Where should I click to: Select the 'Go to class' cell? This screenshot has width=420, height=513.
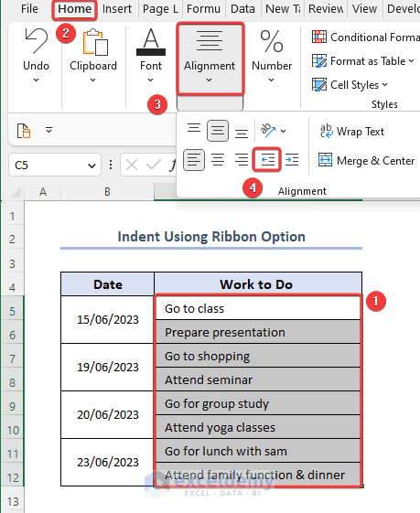258,308
